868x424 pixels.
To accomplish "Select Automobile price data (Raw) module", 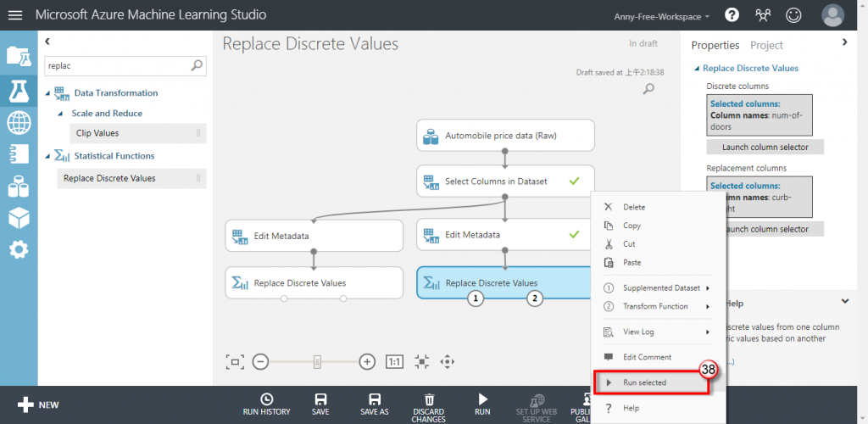I will coord(505,135).
